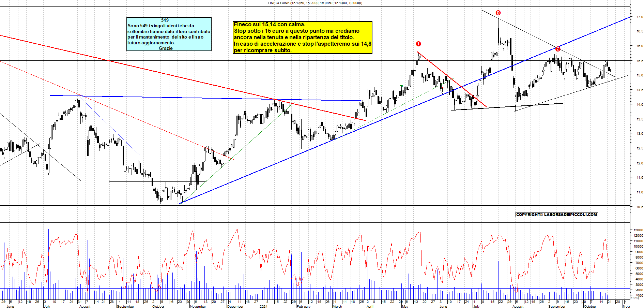The height and width of the screenshot is (308, 644).
Task: Click the 15.0 price axis label
Action: tap(640, 75)
